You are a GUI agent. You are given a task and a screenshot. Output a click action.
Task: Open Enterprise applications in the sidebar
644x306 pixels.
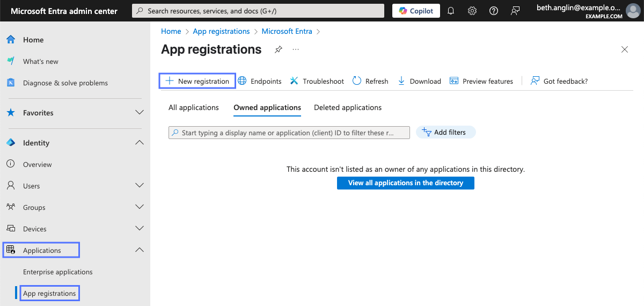point(58,272)
